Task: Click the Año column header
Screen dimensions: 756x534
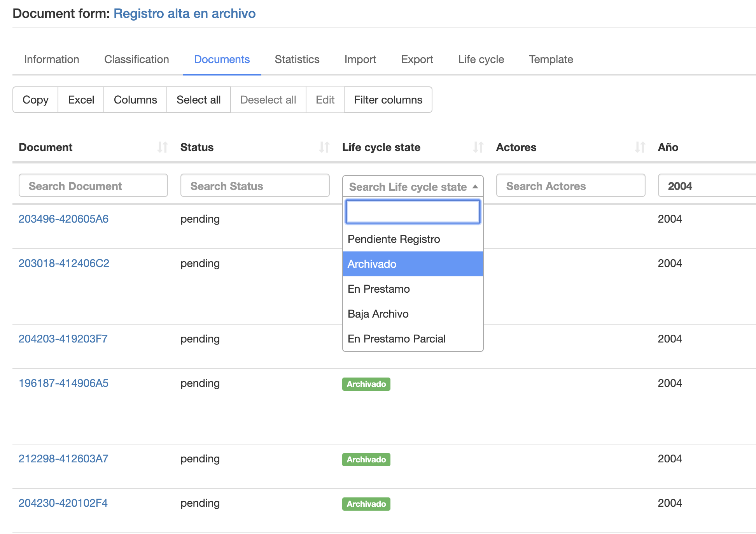Action: tap(668, 147)
